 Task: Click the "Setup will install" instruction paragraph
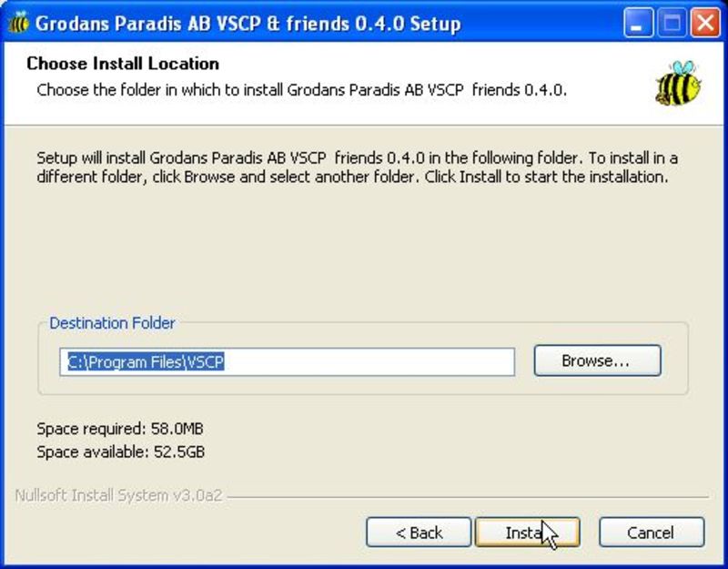(x=355, y=168)
